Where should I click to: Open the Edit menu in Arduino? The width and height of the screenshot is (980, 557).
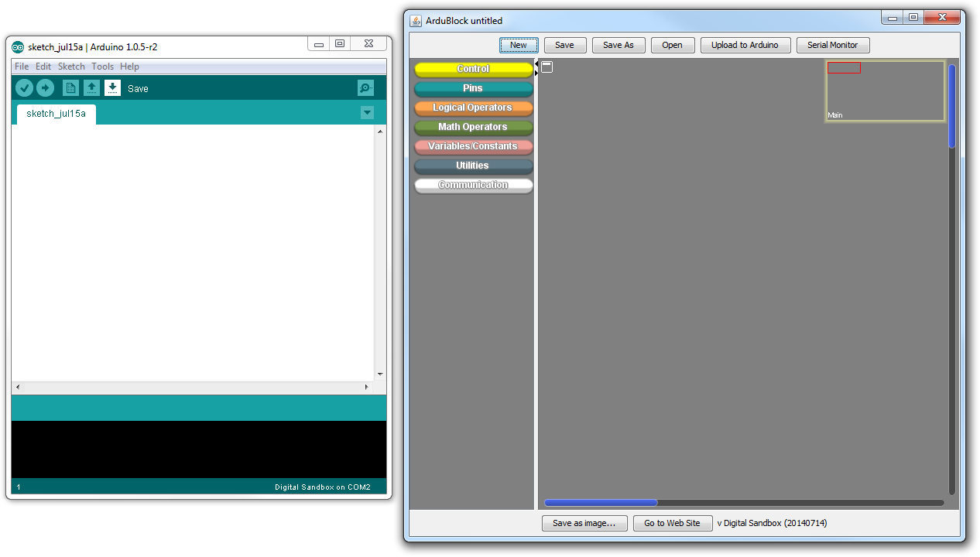coord(43,67)
